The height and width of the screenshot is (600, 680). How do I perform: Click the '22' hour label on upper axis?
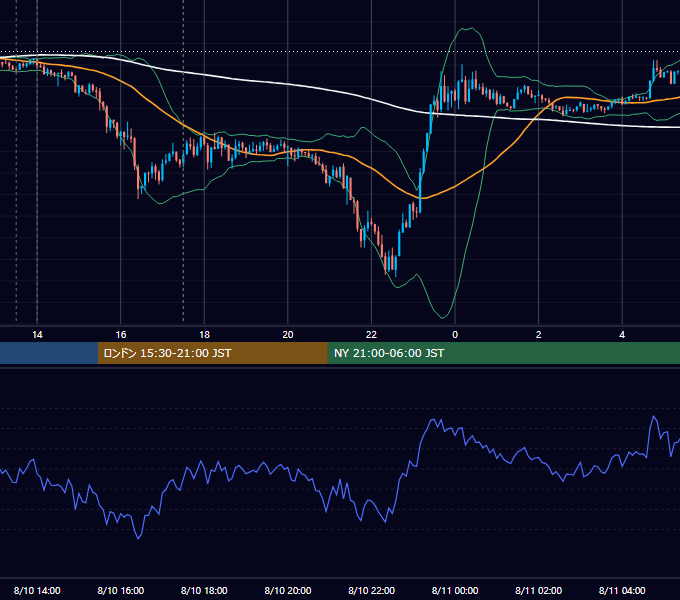click(x=371, y=335)
